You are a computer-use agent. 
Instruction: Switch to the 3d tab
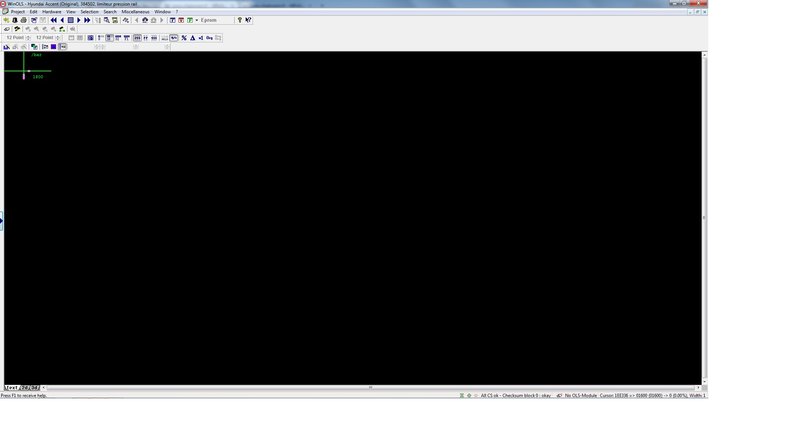(34, 388)
